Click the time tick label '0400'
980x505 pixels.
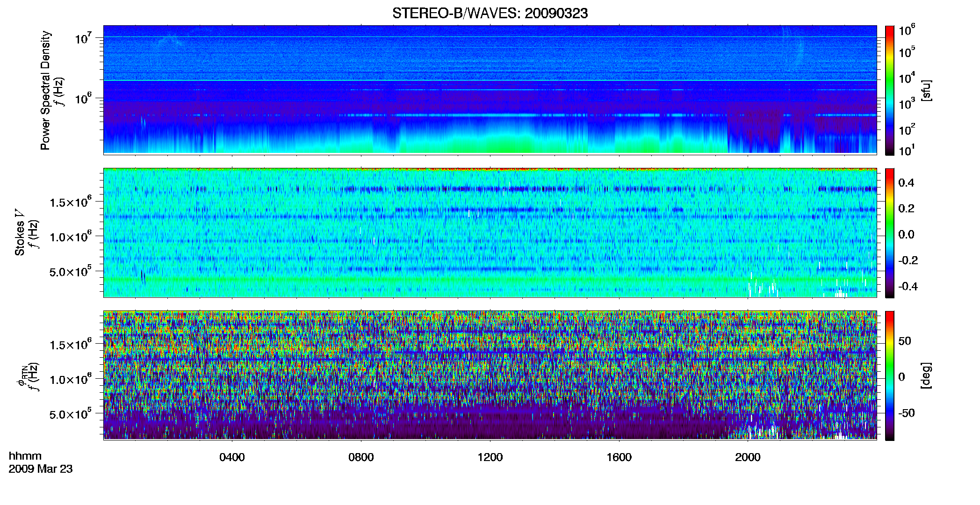(x=232, y=457)
